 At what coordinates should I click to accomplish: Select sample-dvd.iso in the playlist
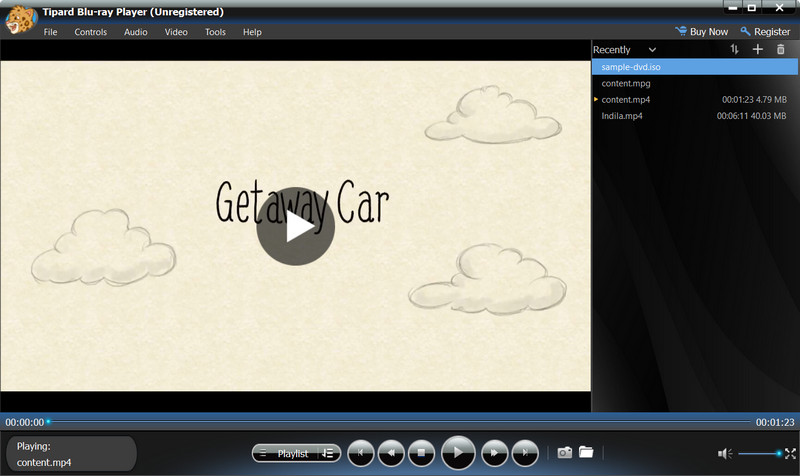(695, 67)
